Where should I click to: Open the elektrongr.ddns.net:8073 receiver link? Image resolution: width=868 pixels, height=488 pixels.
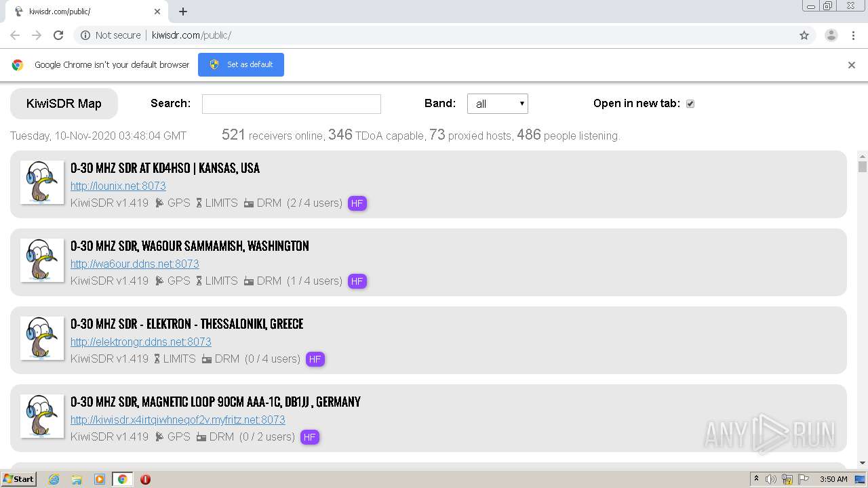click(141, 342)
